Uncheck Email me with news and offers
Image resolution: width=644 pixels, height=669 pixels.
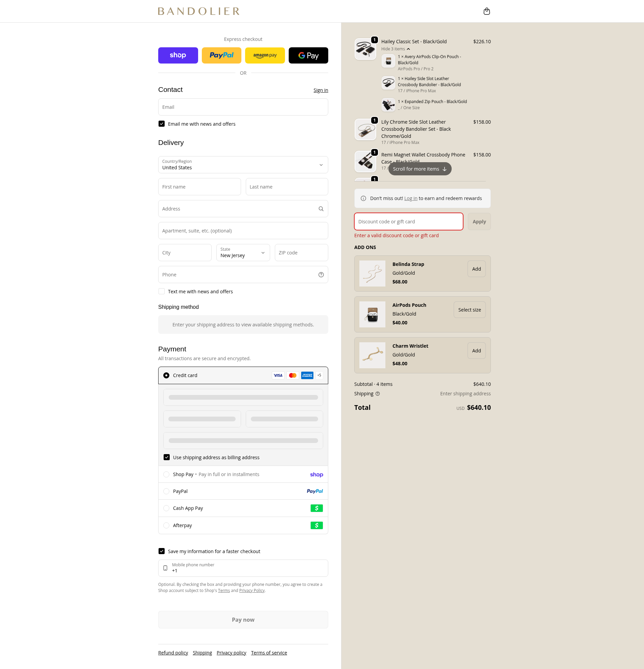(x=162, y=124)
